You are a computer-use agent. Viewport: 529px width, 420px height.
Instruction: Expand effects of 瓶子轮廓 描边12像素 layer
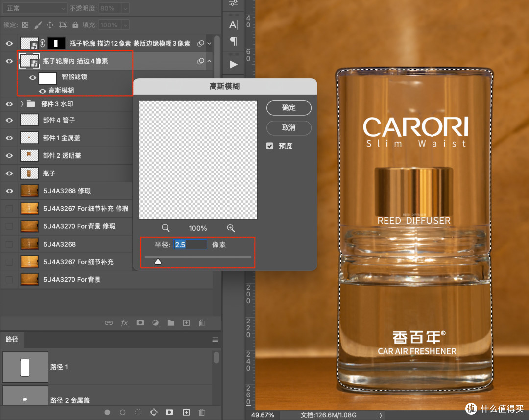(210, 43)
